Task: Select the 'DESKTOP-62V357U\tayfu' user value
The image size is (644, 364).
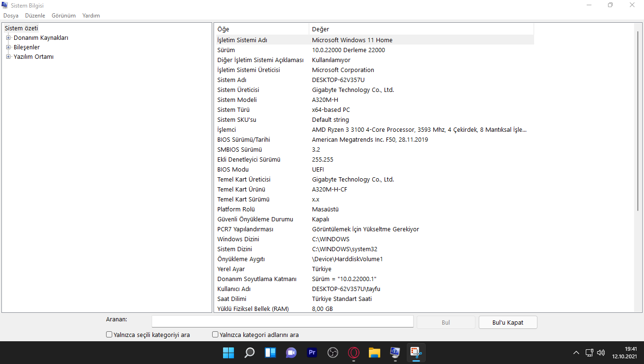Action: 346,289
